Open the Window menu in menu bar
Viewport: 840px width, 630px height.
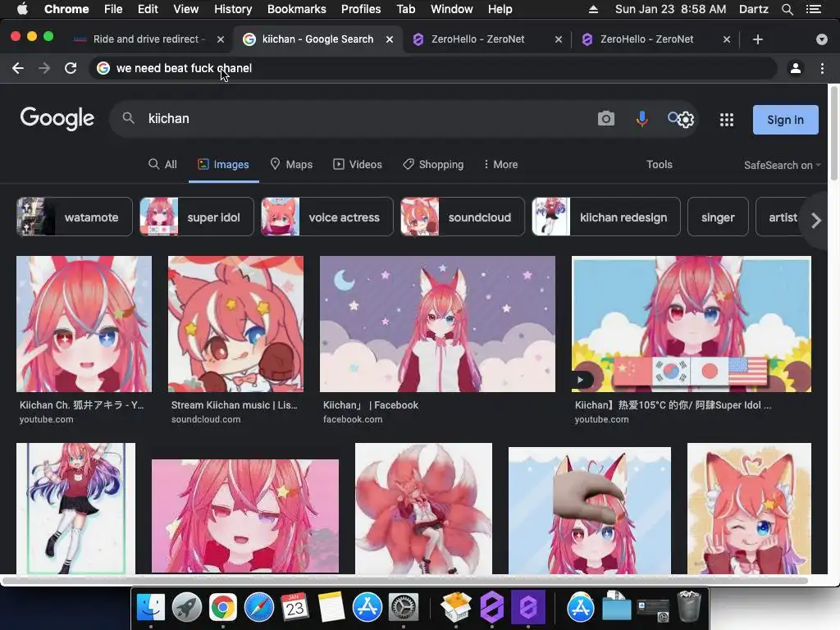click(451, 9)
